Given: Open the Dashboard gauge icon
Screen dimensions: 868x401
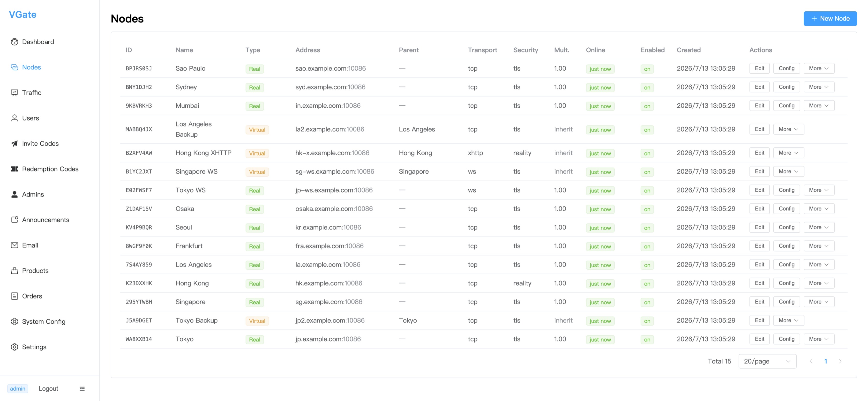Looking at the screenshot, I should click(15, 42).
